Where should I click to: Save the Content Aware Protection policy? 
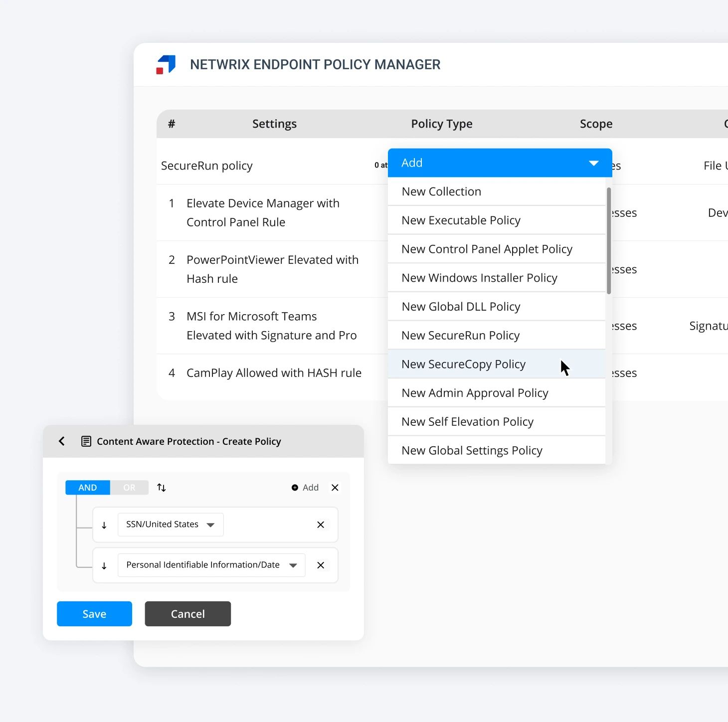pos(94,614)
